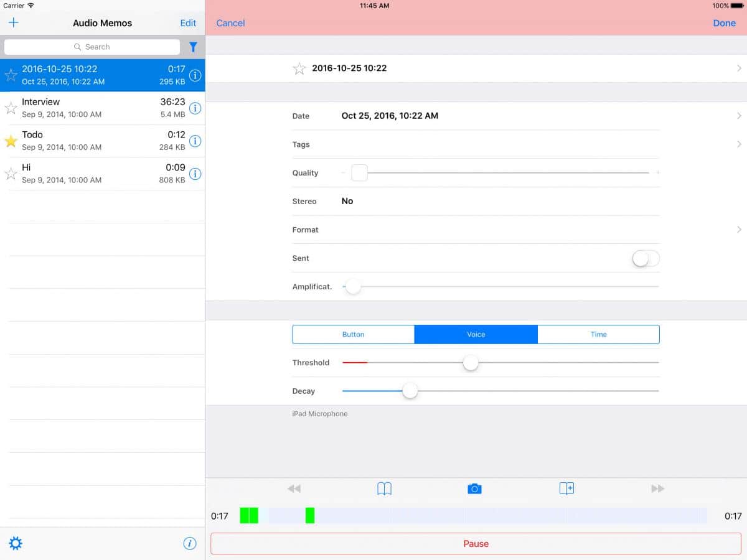The height and width of the screenshot is (560, 747).
Task: Unstar the Todo memo
Action: click(11, 141)
